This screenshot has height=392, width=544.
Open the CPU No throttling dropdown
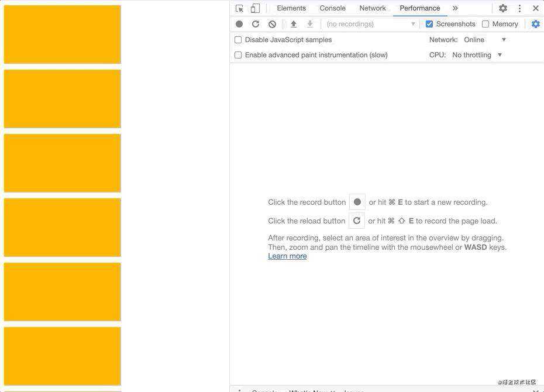point(477,55)
